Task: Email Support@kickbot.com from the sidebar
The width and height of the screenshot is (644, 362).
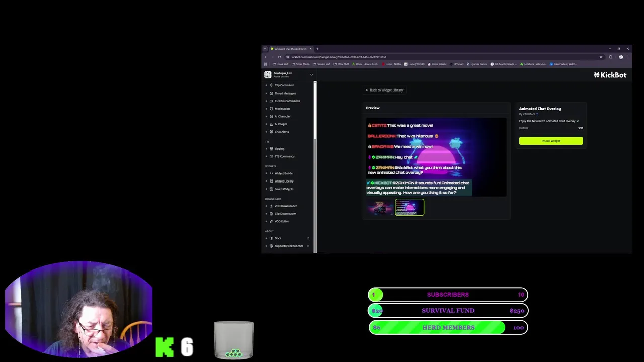Action: (x=289, y=246)
